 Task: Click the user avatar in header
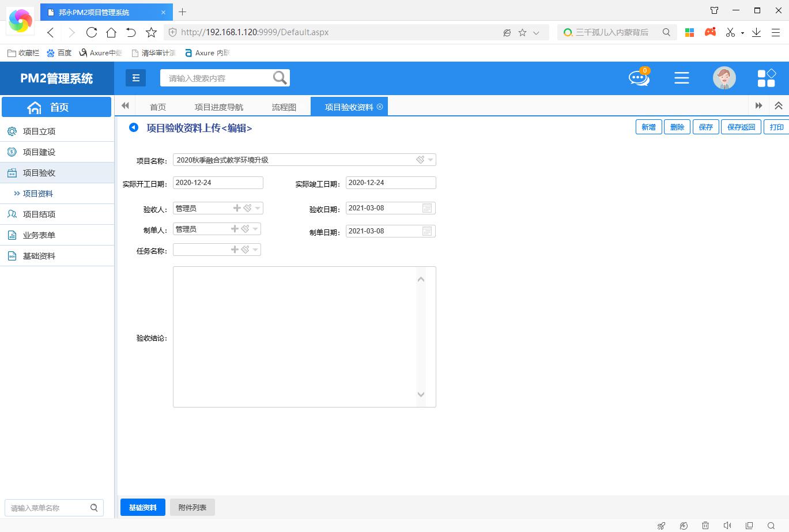click(x=724, y=78)
